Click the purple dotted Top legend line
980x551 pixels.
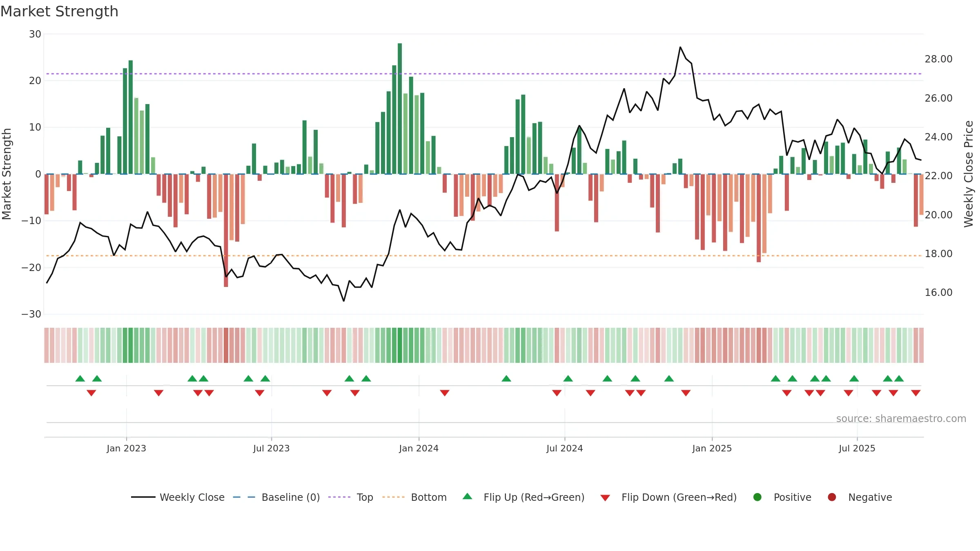339,497
